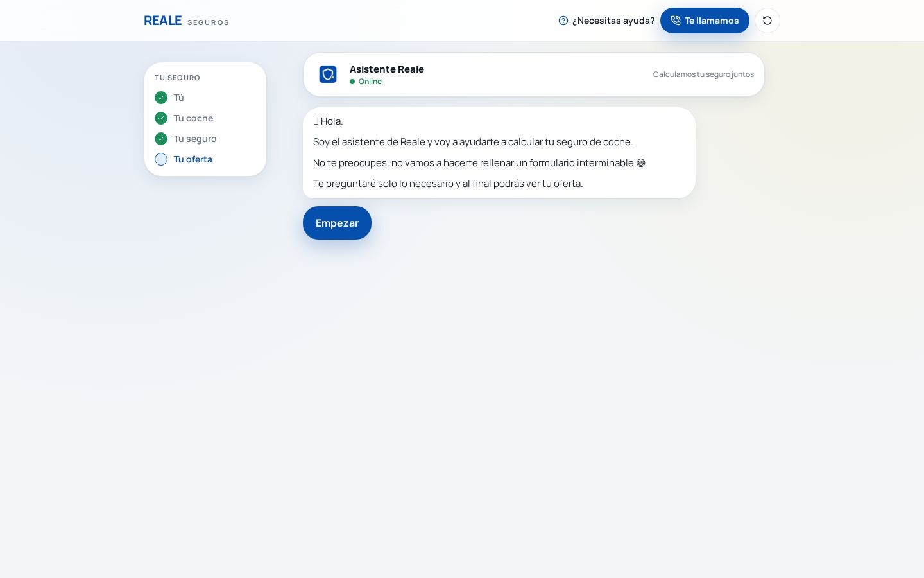Click the smiling emoji in the message
Image resolution: width=924 pixels, height=578 pixels.
pos(640,163)
